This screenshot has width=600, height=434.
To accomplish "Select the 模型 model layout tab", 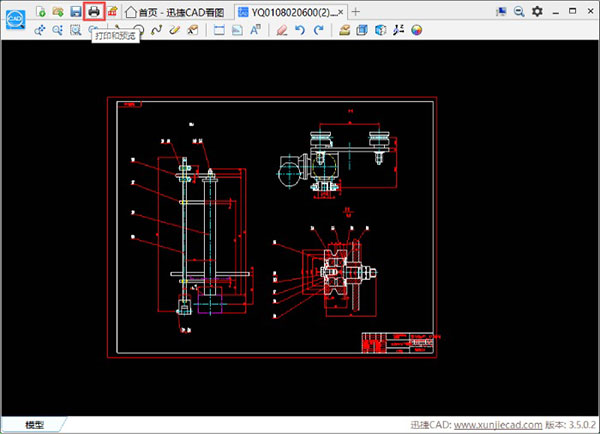I will [34, 425].
